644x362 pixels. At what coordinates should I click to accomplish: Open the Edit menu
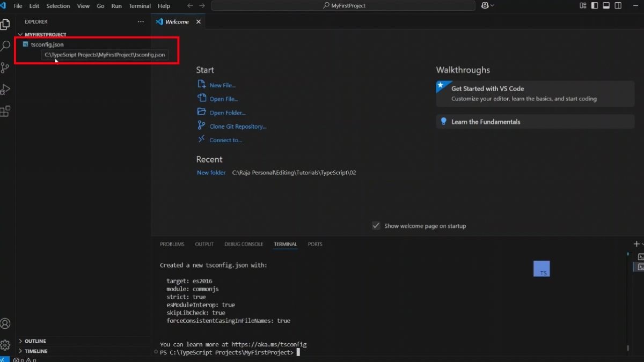(x=34, y=6)
